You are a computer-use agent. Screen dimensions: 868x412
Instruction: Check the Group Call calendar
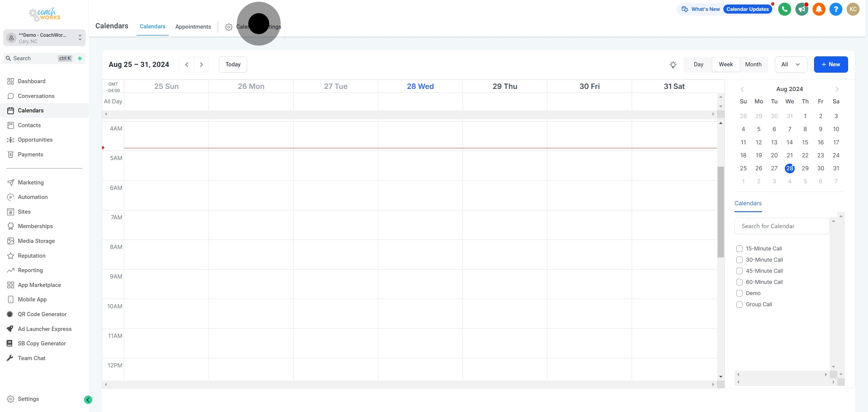click(740, 304)
